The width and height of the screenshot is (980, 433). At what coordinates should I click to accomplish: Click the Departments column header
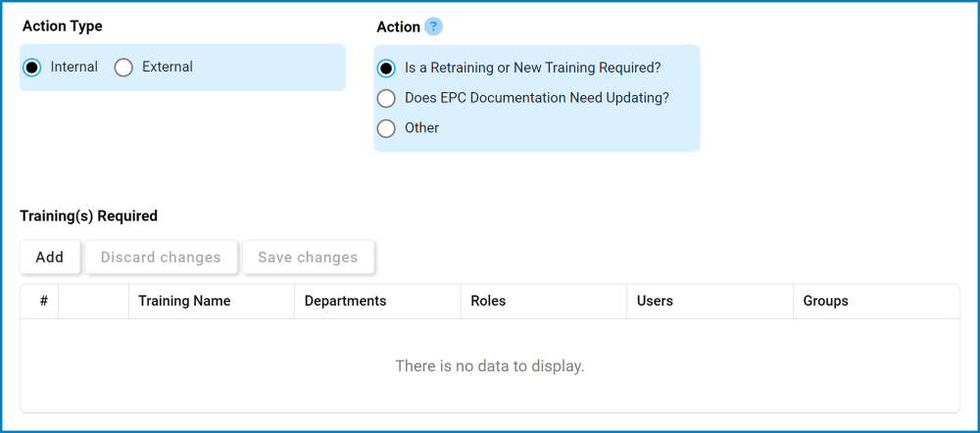[345, 301]
